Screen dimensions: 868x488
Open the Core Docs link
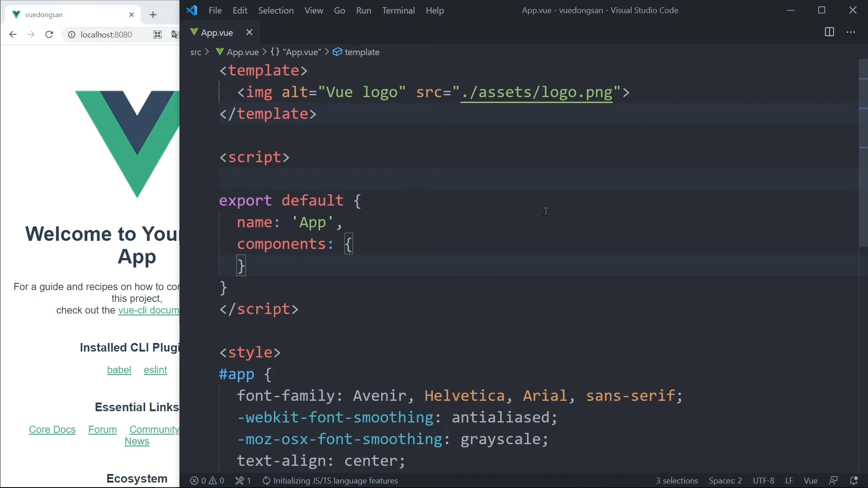[52, 429]
